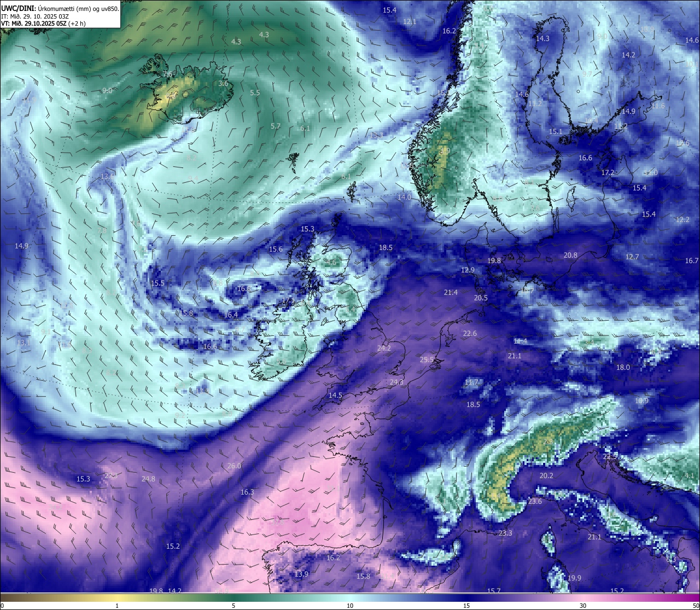Screen dimensions: 700x610
Task: Click the map value '15.7' at the bottom edge
Action: pyautogui.click(x=494, y=591)
